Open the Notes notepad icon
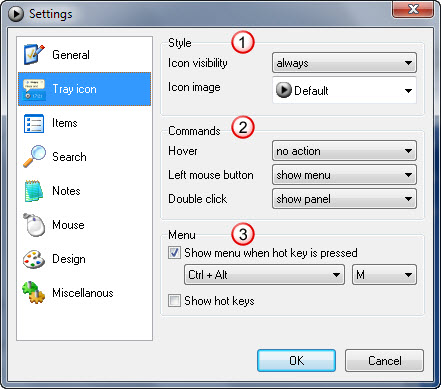Image resolution: width=441 pixels, height=389 pixels. click(34, 191)
